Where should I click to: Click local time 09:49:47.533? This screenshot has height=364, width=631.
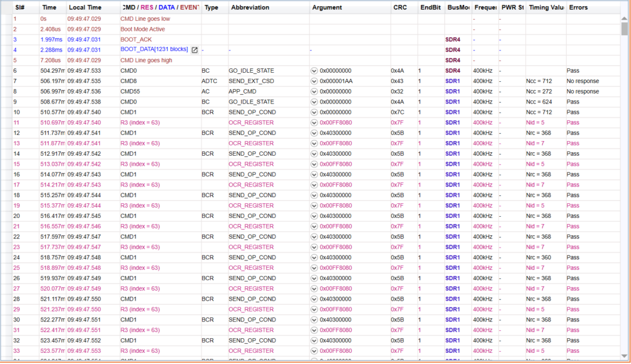[x=84, y=71]
